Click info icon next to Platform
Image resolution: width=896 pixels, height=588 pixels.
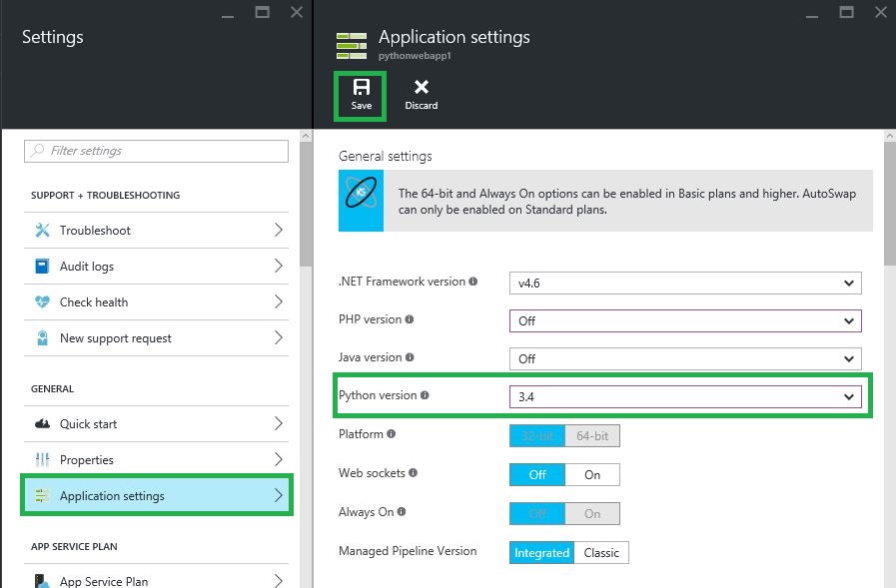[391, 434]
